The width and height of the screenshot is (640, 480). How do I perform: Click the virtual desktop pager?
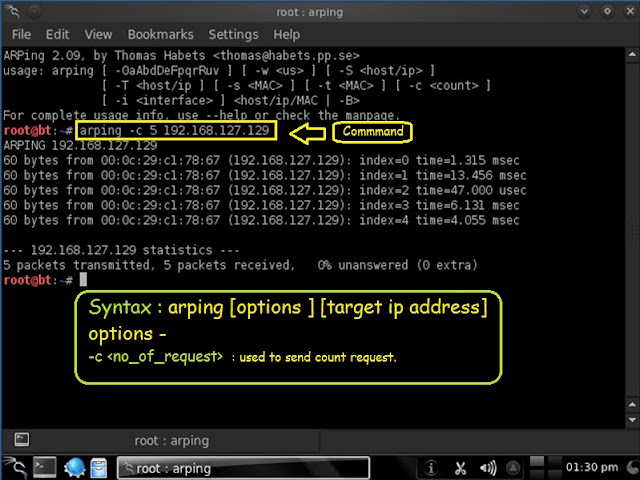tap(545, 468)
